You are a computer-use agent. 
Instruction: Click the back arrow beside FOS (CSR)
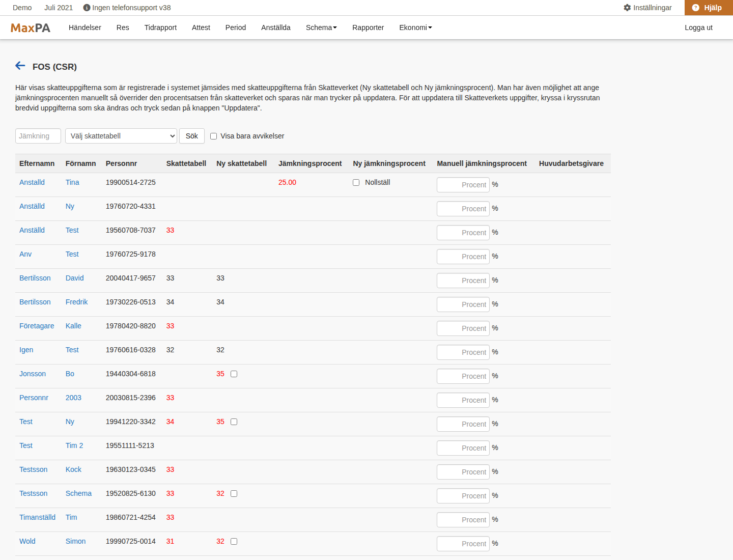click(x=20, y=66)
